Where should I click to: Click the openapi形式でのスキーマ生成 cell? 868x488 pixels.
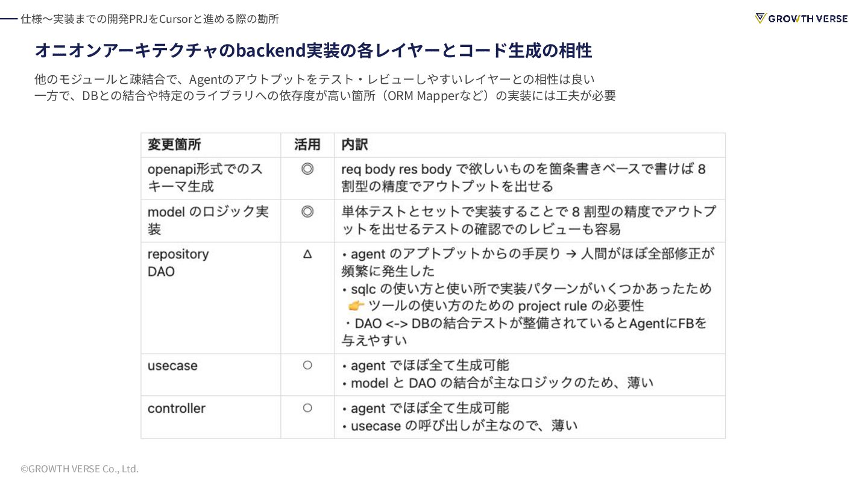click(x=211, y=178)
